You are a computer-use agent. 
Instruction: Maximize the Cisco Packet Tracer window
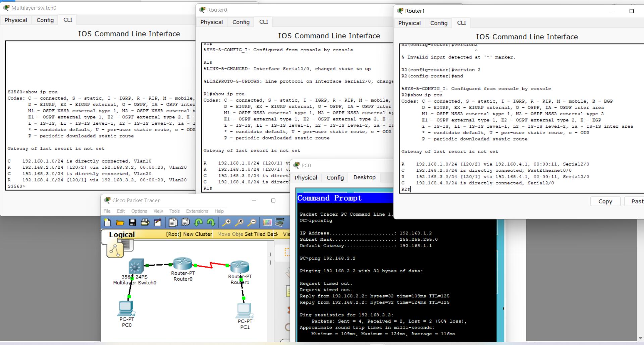pos(273,200)
